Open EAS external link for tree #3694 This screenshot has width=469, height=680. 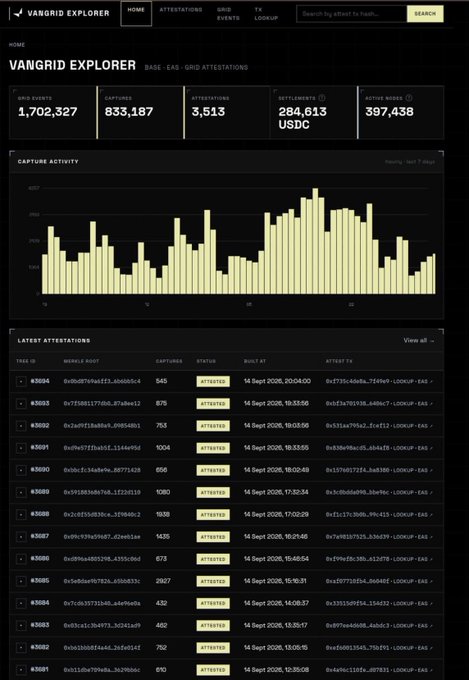point(425,382)
